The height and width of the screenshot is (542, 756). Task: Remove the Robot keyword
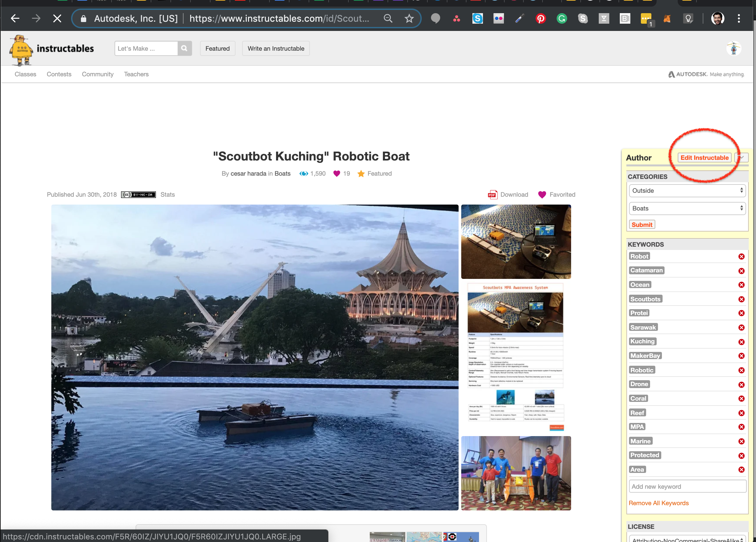tap(741, 256)
